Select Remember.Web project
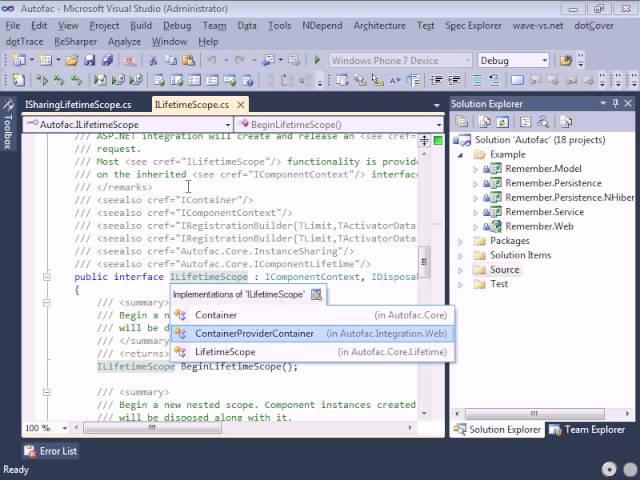Screen dimensions: 640x480 [x=539, y=226]
